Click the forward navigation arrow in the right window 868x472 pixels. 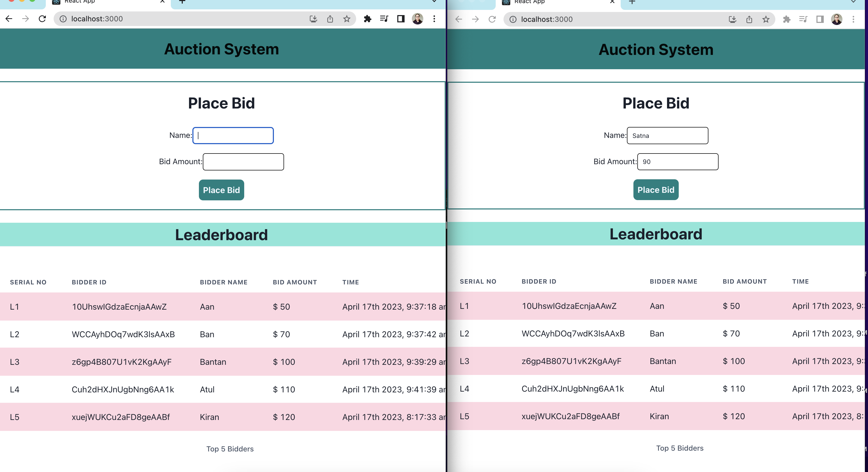click(x=475, y=19)
